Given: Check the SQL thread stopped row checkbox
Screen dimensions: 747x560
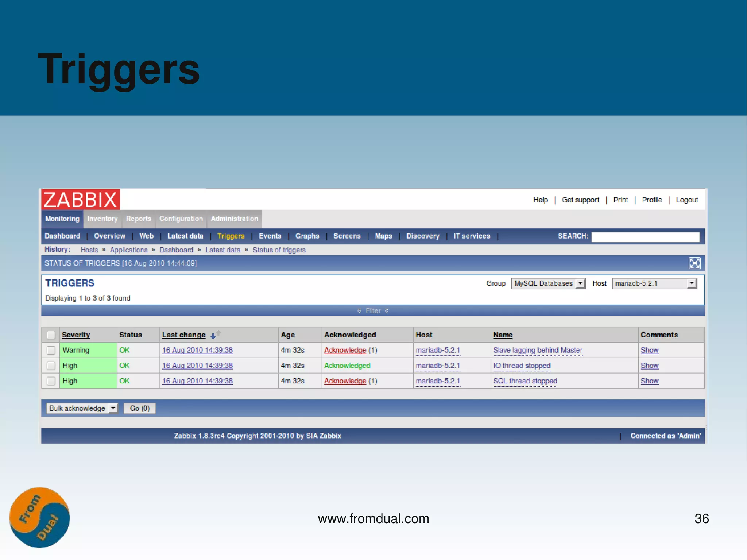Looking at the screenshot, I should click(51, 381).
